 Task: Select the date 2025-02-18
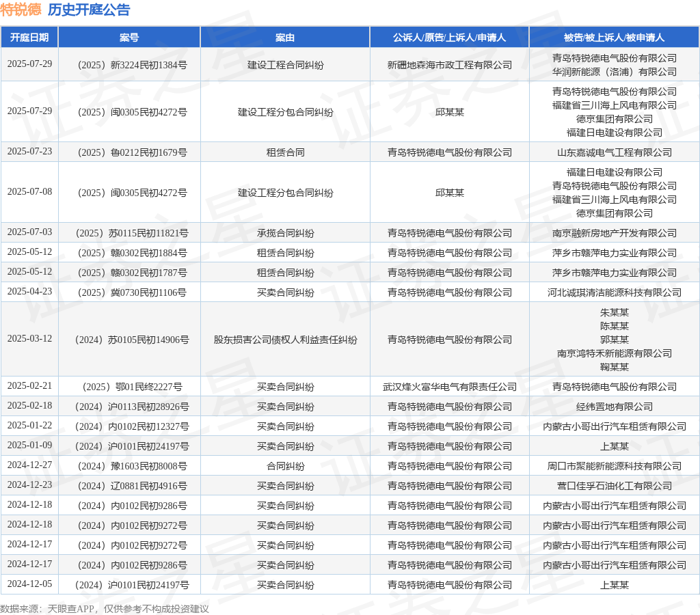(29, 406)
